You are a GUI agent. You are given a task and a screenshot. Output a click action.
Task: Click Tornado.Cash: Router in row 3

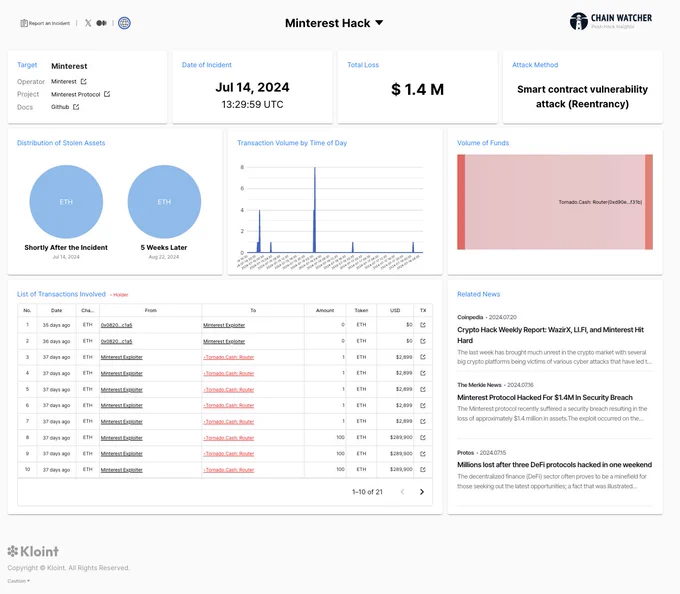229,357
